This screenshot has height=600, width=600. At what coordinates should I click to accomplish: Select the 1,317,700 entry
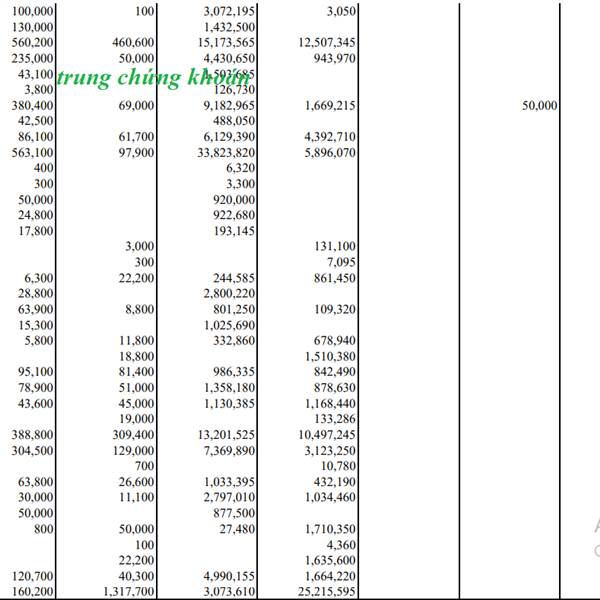tap(129, 592)
